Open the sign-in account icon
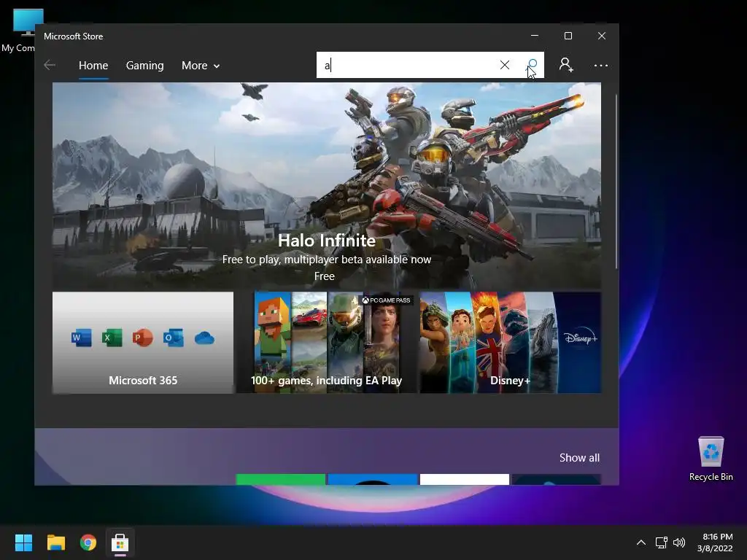747x560 pixels. pos(566,65)
